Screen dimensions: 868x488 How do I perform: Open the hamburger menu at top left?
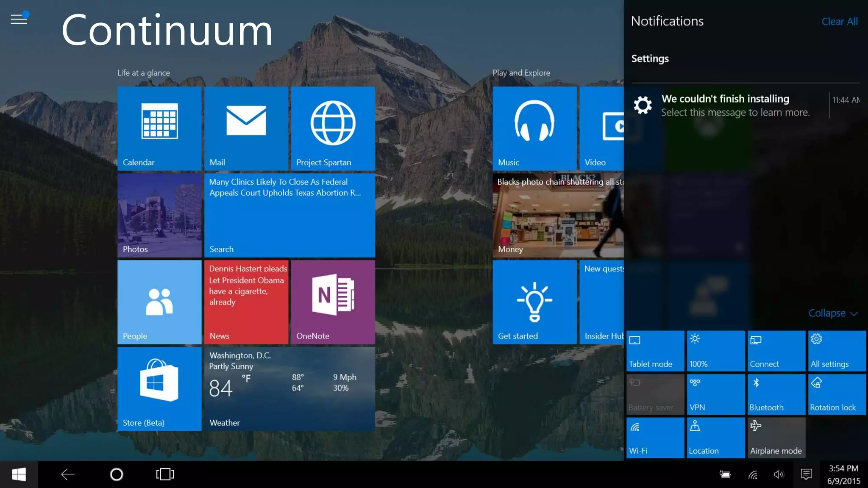click(x=19, y=19)
